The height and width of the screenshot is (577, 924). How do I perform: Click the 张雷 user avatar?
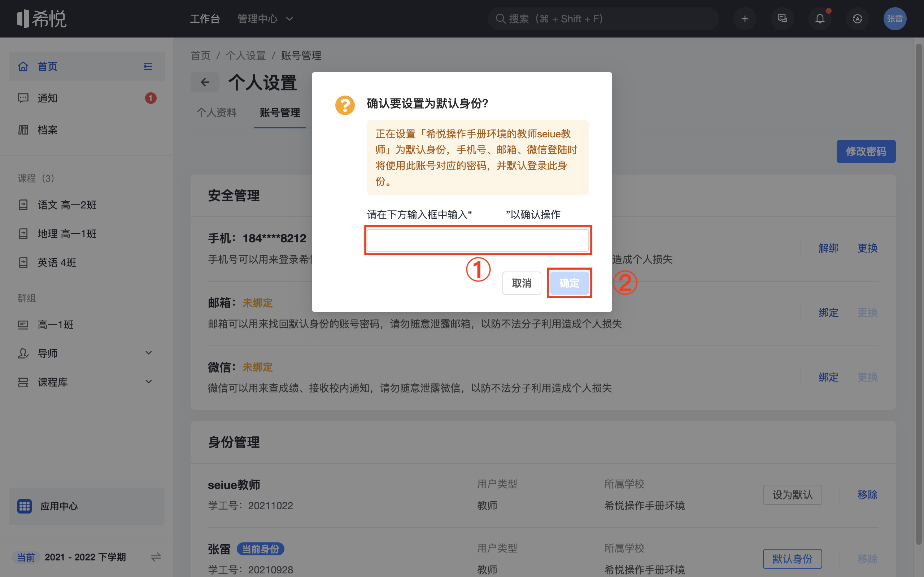click(895, 19)
